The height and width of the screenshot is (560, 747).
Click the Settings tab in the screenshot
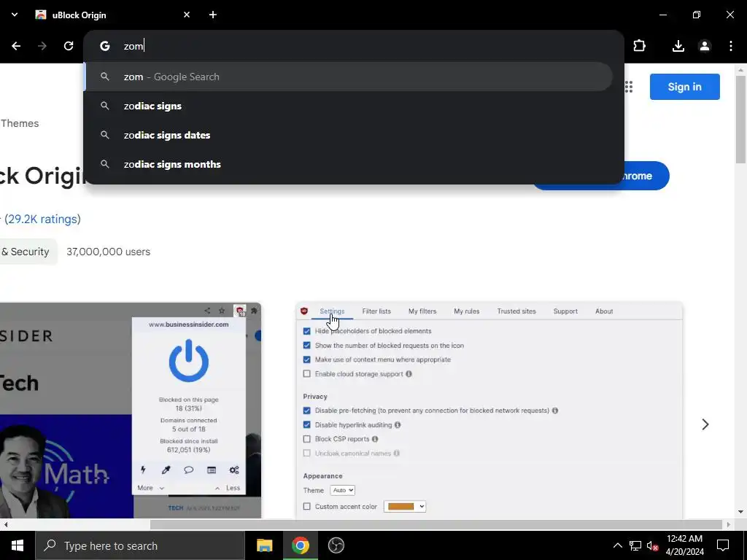tap(332, 311)
